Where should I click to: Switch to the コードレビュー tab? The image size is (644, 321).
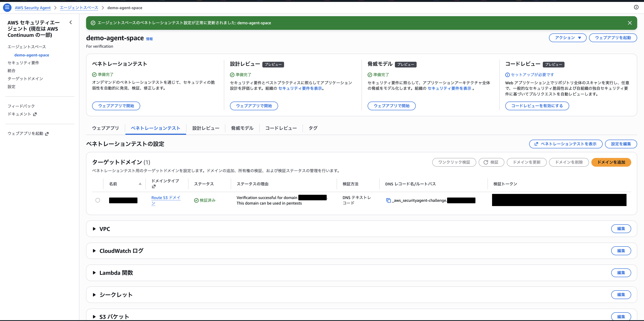pos(281,128)
